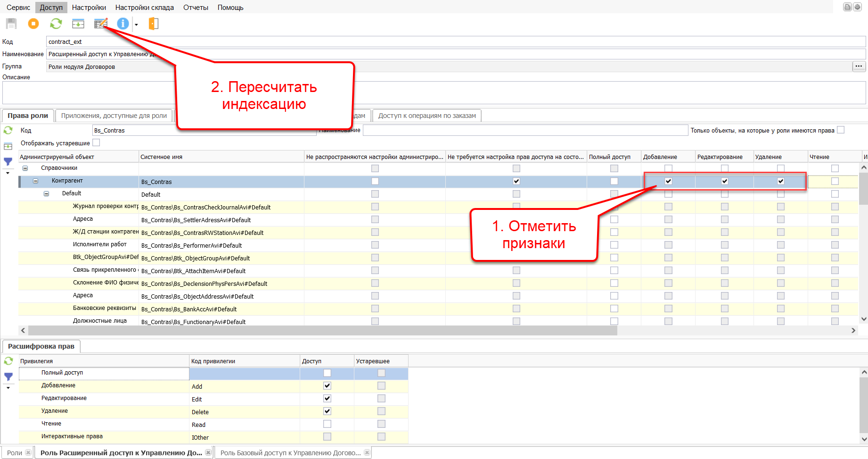The width and height of the screenshot is (868, 459).
Task: Collapse the Default tree node
Action: (x=46, y=193)
